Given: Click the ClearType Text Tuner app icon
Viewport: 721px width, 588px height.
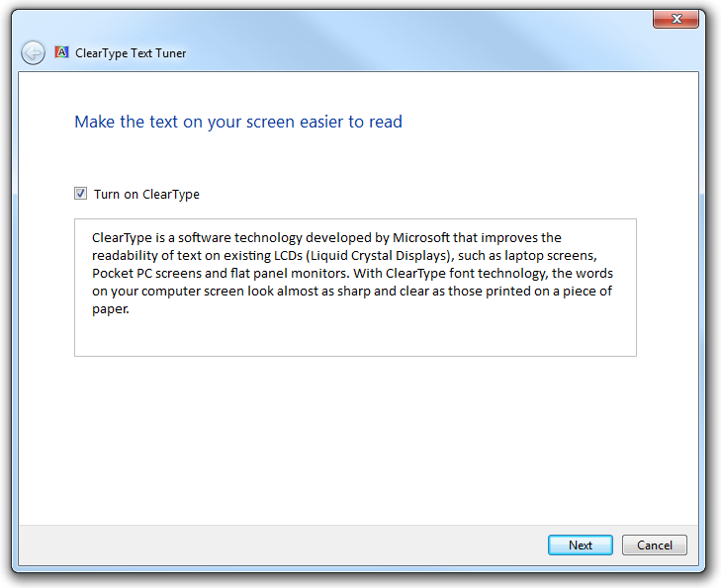Looking at the screenshot, I should pos(61,52).
